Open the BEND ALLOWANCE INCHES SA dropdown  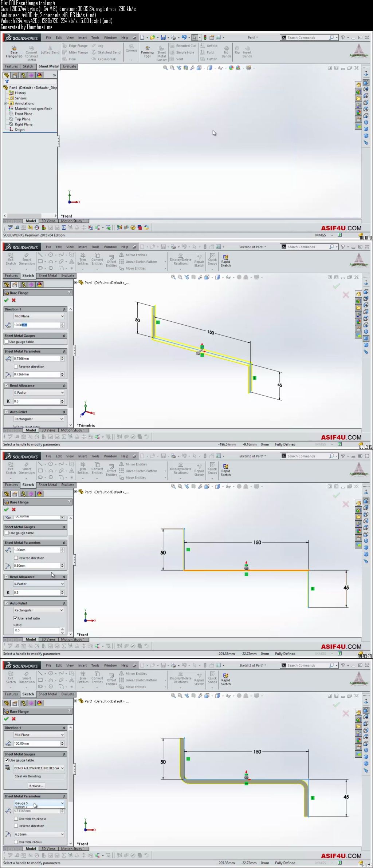39,768
